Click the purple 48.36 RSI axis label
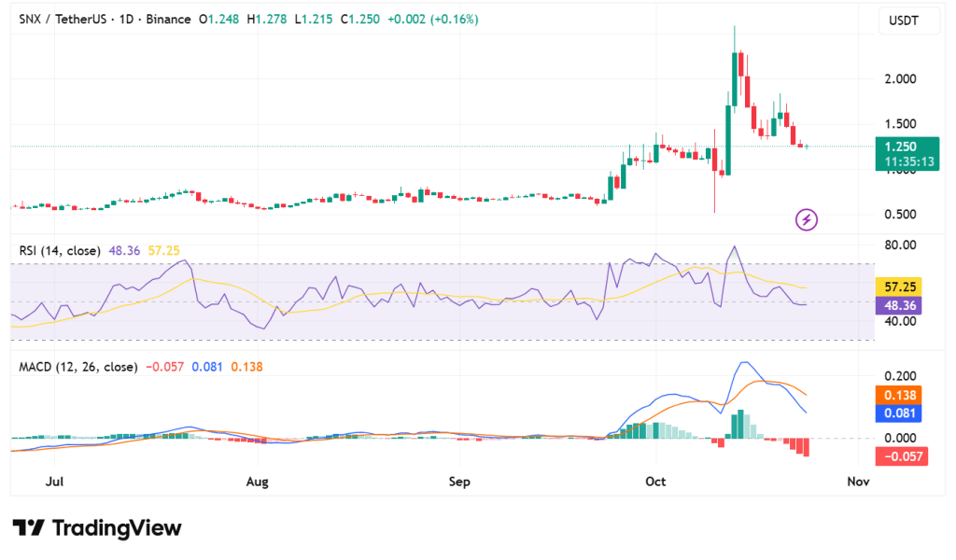 point(901,305)
